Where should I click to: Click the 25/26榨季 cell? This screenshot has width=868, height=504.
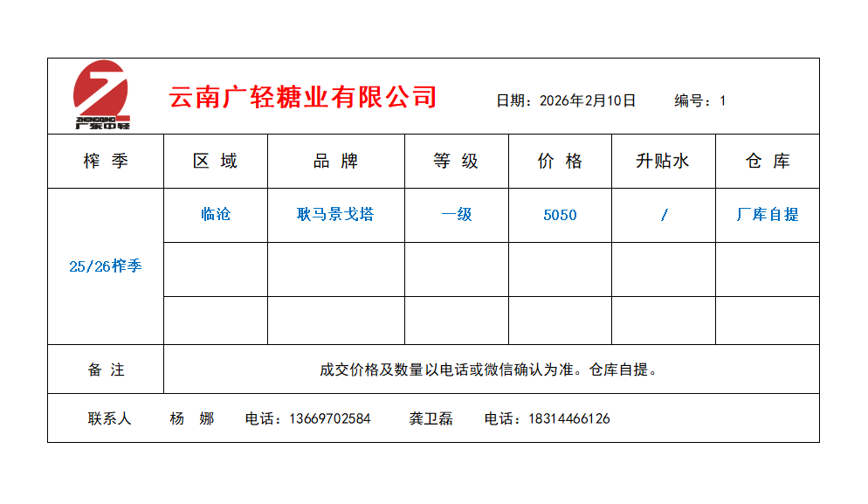point(106,266)
